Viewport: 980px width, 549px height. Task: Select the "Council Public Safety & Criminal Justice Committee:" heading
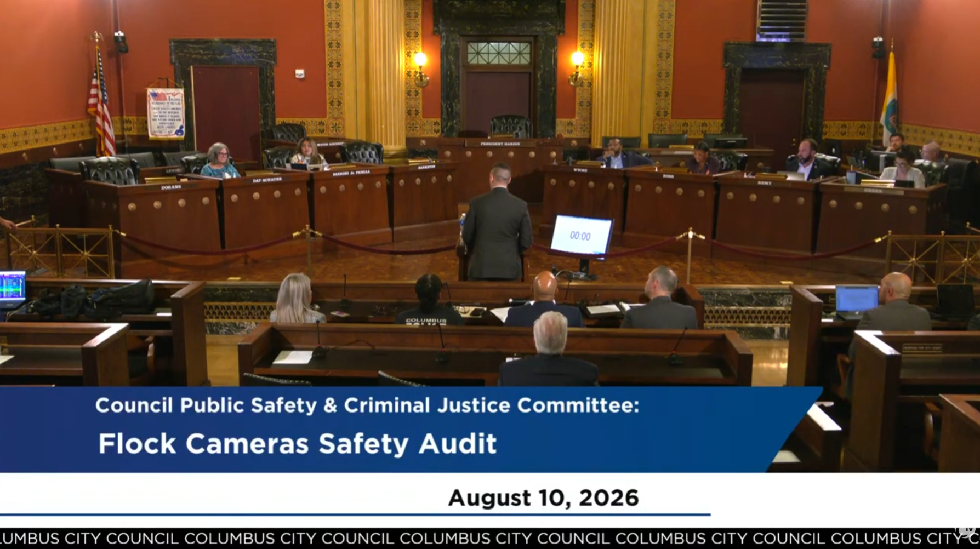click(367, 405)
